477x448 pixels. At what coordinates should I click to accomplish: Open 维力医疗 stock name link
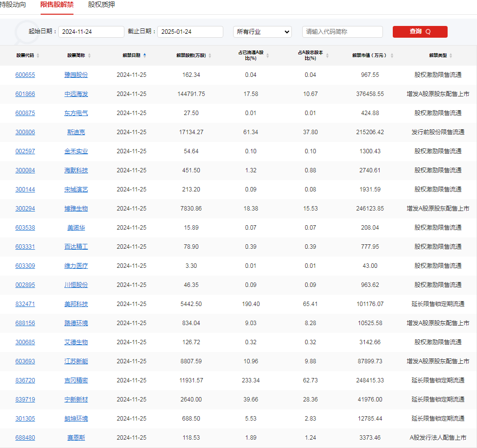pos(76,266)
